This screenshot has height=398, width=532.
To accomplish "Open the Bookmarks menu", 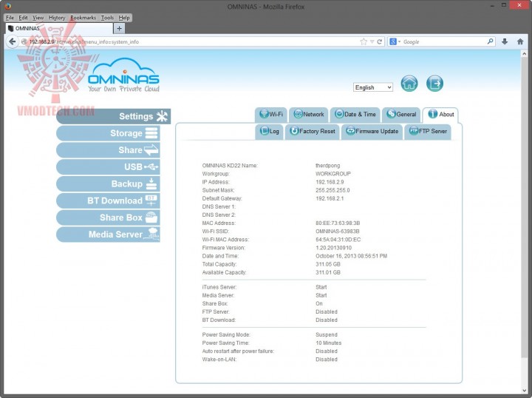I will [83, 18].
